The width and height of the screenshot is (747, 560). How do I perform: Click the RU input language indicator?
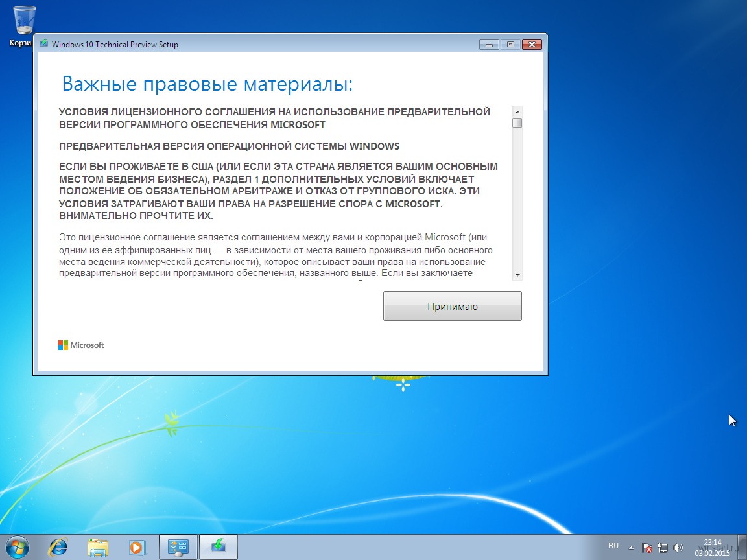click(x=613, y=546)
